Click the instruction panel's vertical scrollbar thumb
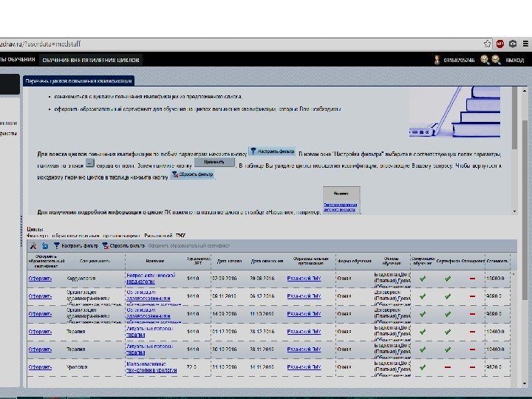This screenshot has height=399, width=532. coord(514,117)
